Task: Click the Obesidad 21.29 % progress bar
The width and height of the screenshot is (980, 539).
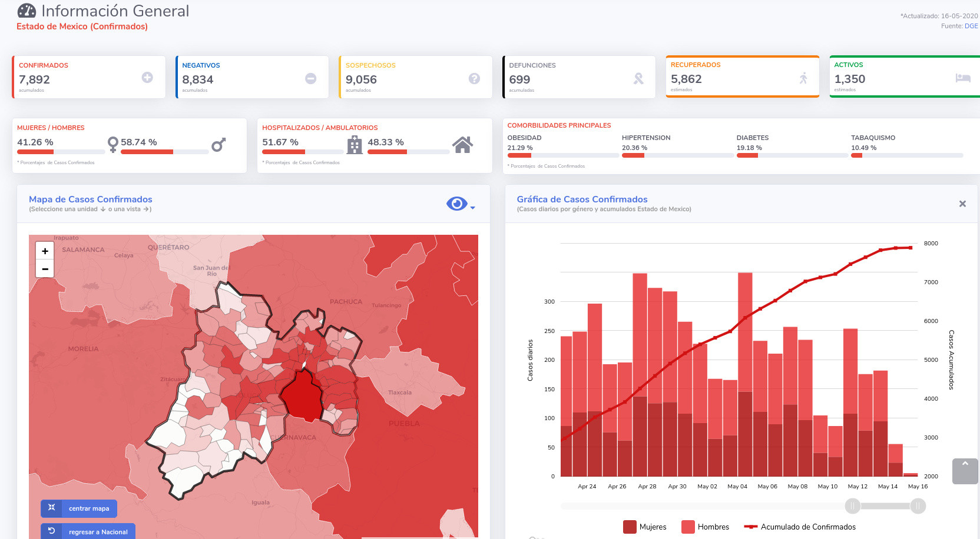Action: click(x=563, y=155)
